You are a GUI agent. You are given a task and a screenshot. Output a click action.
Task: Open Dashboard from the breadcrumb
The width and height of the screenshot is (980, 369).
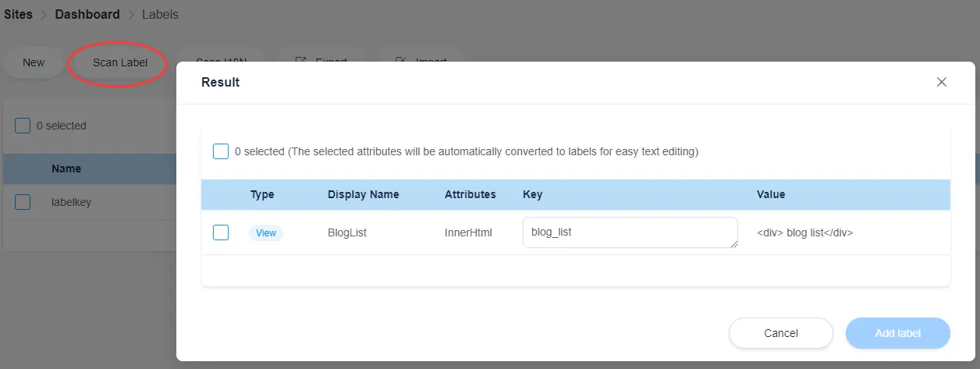click(87, 14)
